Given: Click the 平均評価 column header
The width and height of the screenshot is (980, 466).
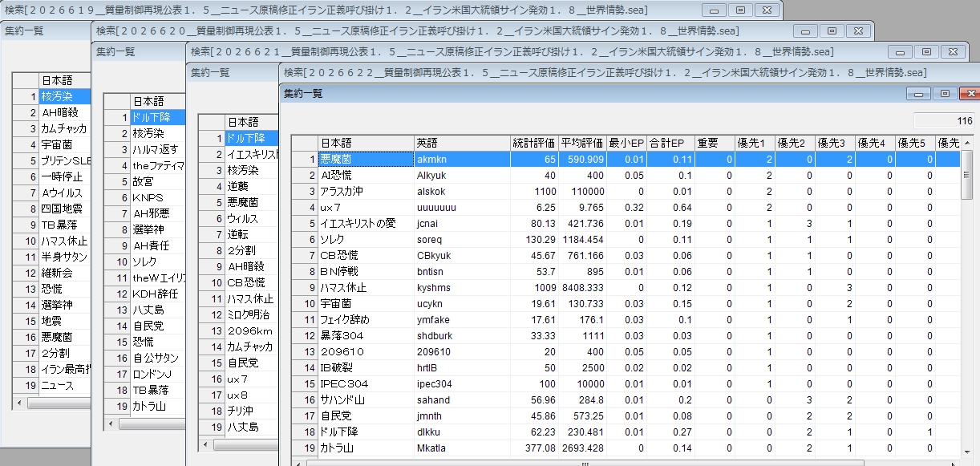Looking at the screenshot, I should [582, 143].
